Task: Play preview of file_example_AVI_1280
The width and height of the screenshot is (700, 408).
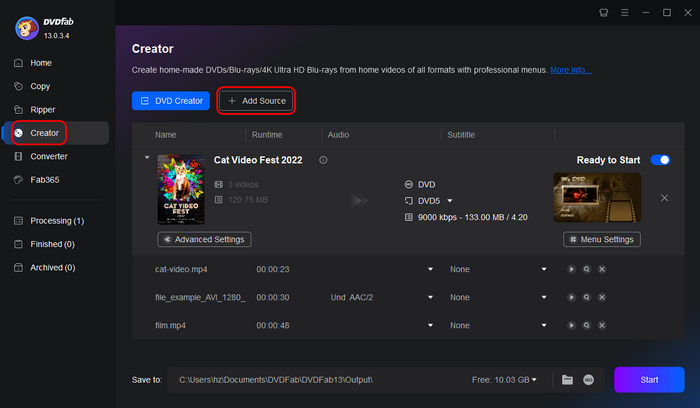Action: click(571, 297)
